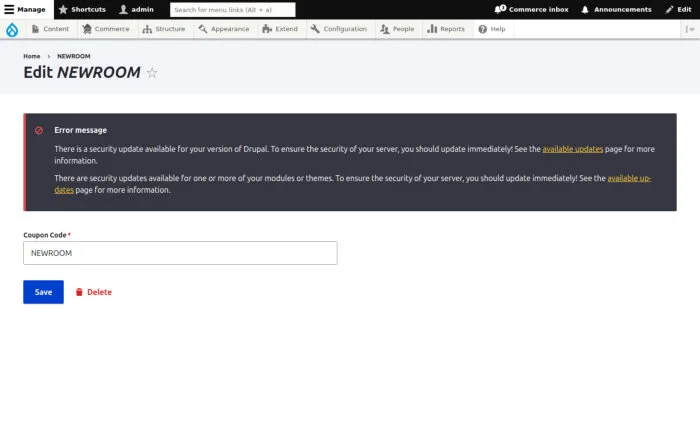Viewport: 700px width, 438px height.
Task: Open the Structure menu
Action: [164, 29]
